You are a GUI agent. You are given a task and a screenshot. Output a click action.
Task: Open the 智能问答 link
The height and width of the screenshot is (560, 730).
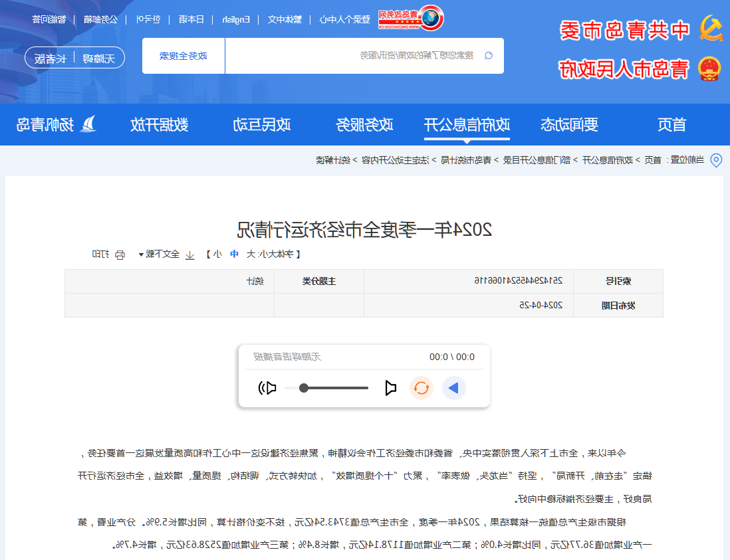pyautogui.click(x=49, y=19)
